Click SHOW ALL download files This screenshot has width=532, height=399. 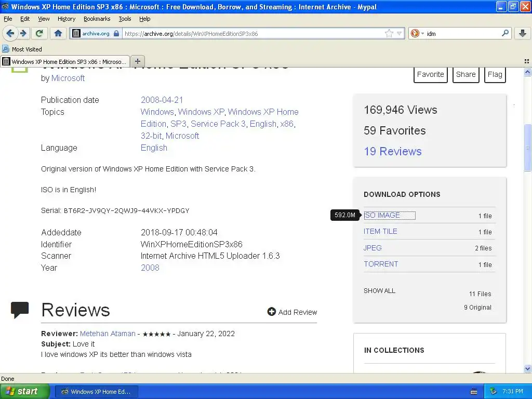click(x=379, y=291)
